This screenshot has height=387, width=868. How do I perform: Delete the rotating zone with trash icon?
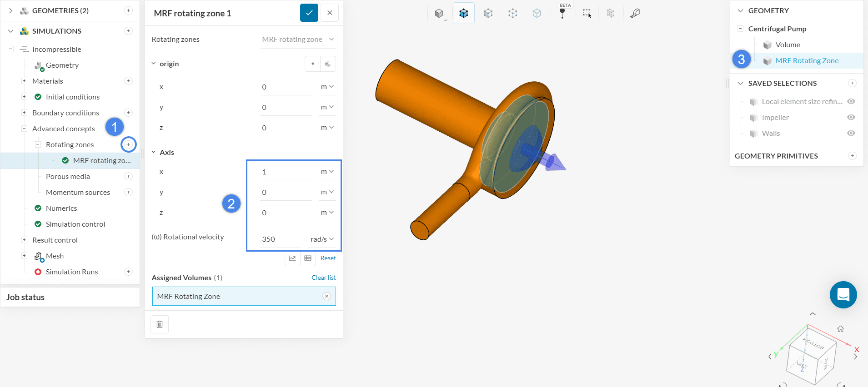coord(160,324)
